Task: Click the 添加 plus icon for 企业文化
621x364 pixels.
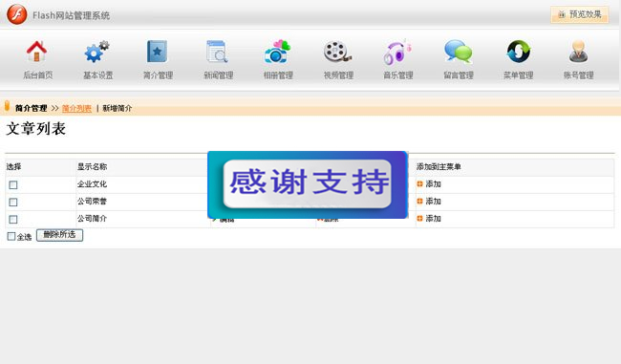Action: (419, 183)
